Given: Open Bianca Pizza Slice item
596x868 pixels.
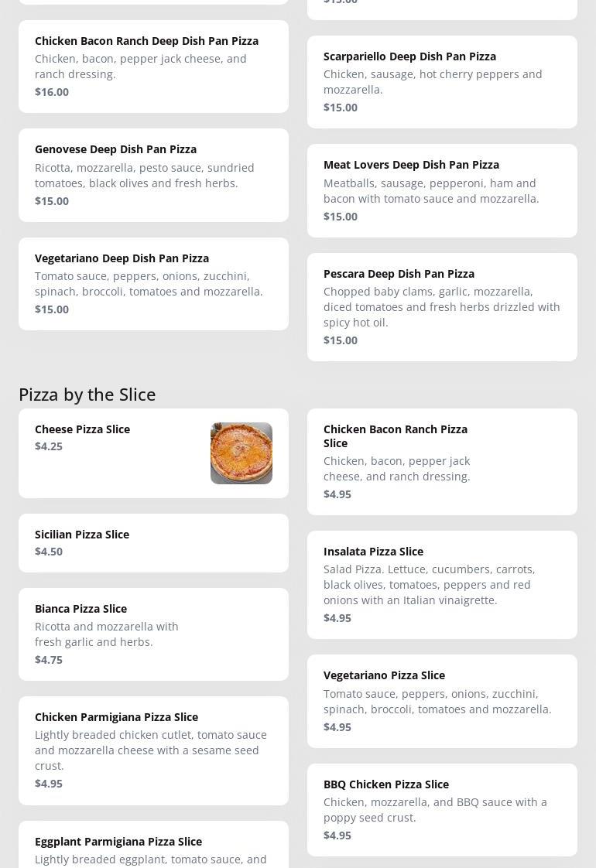Looking at the screenshot, I should tap(80, 609).
